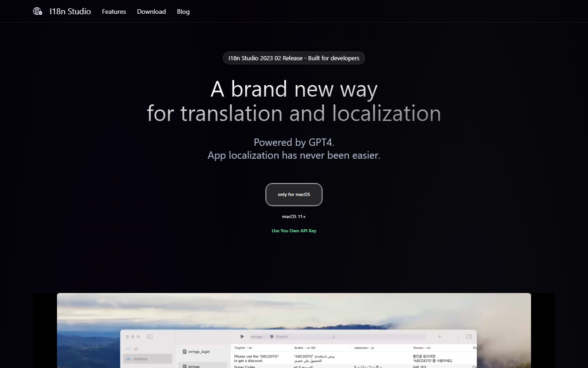This screenshot has height=368, width=588.
Task: Click the right panel icon in the app preview
Action: [x=469, y=337]
